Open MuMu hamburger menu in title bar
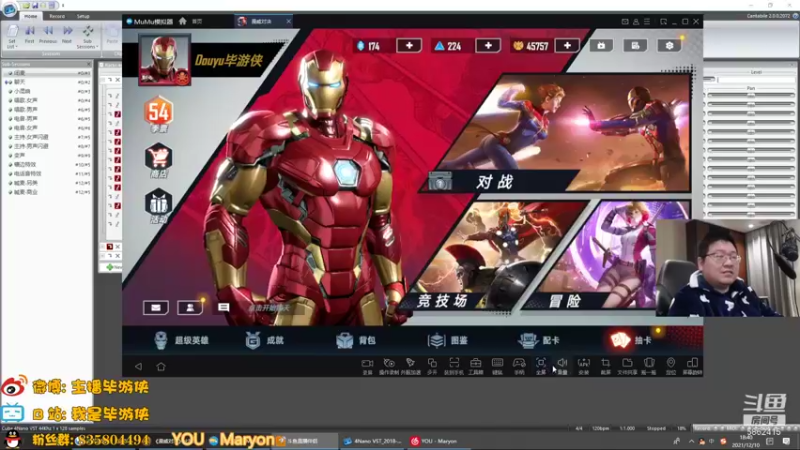Screen dimensions: 800x450 (647, 21)
